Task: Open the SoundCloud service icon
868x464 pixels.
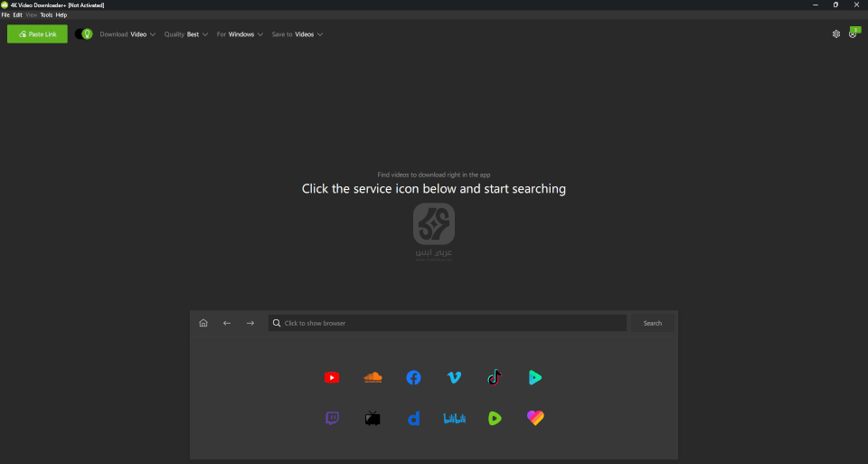Action: (x=373, y=378)
